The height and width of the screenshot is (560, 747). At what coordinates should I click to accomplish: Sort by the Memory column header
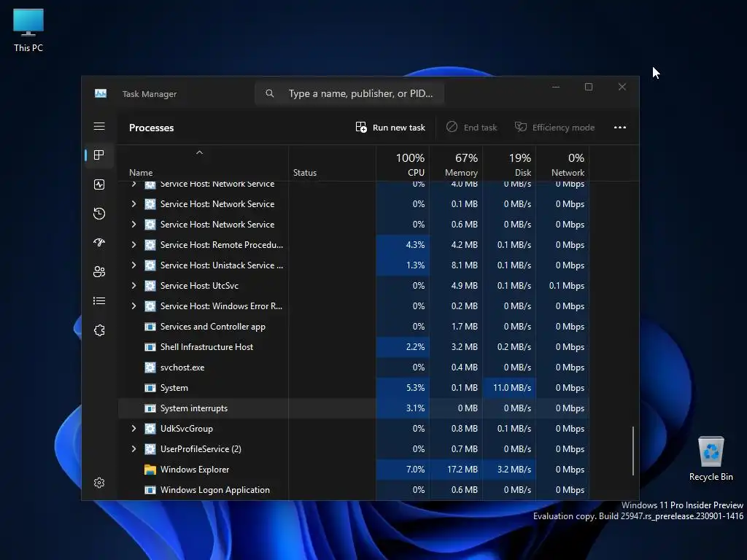coord(457,164)
